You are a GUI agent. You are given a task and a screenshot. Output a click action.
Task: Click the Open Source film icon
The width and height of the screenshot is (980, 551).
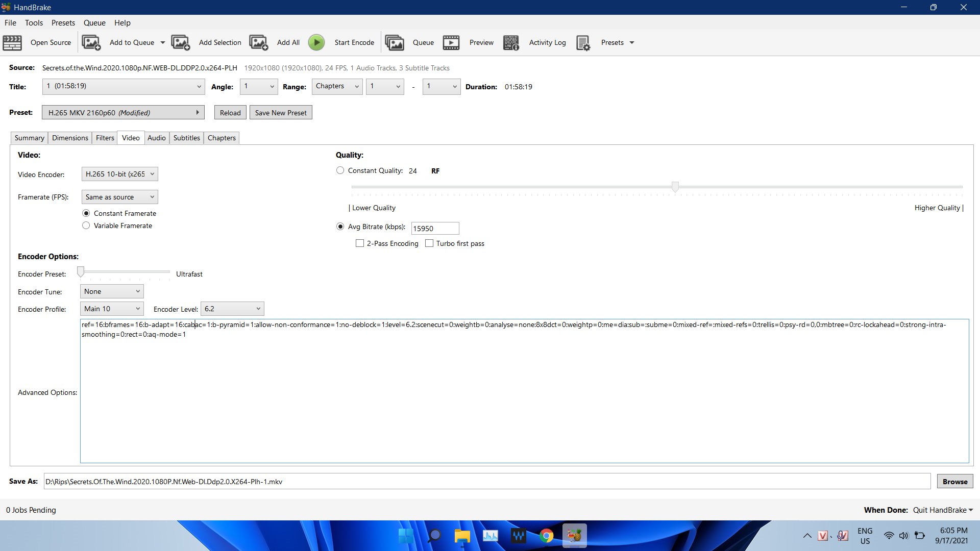(x=12, y=43)
